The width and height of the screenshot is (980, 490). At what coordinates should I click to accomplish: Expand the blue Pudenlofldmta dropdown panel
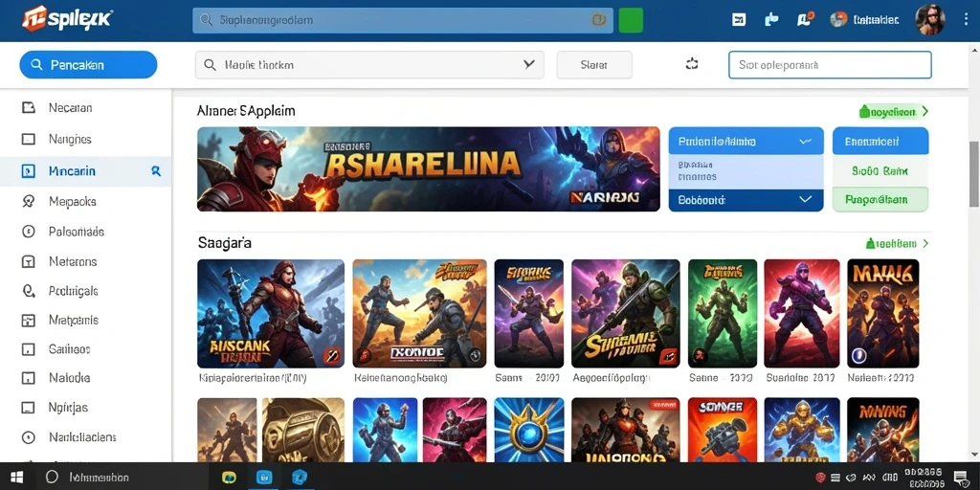click(746, 142)
